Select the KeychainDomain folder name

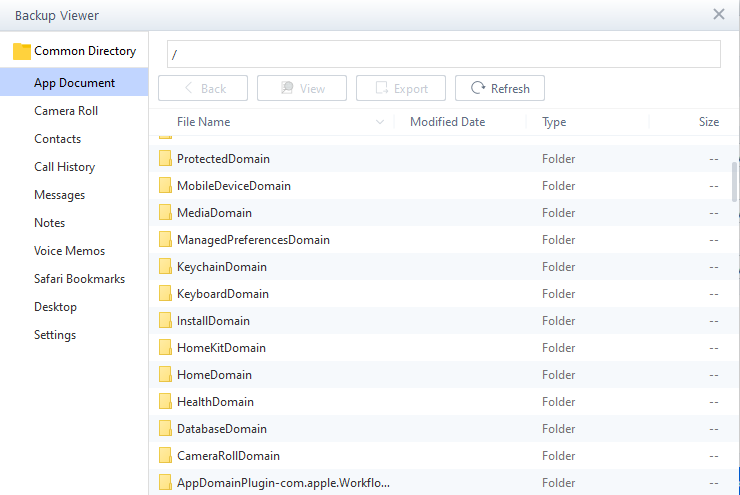pyautogui.click(x=222, y=267)
